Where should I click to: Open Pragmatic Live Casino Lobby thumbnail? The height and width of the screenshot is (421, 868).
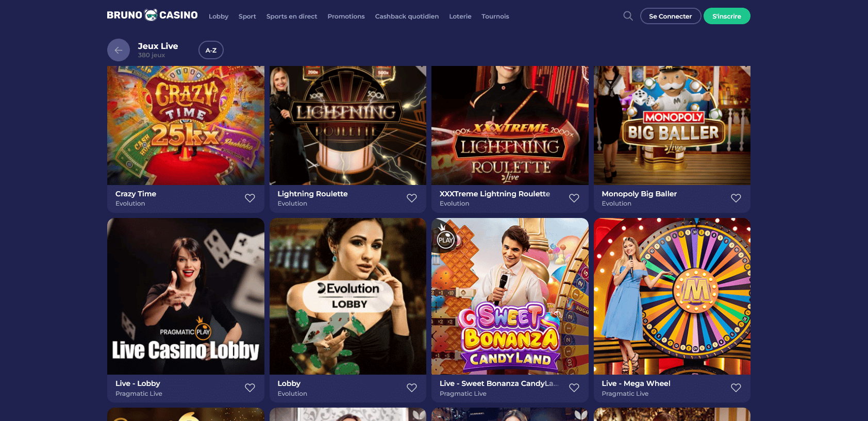(186, 296)
